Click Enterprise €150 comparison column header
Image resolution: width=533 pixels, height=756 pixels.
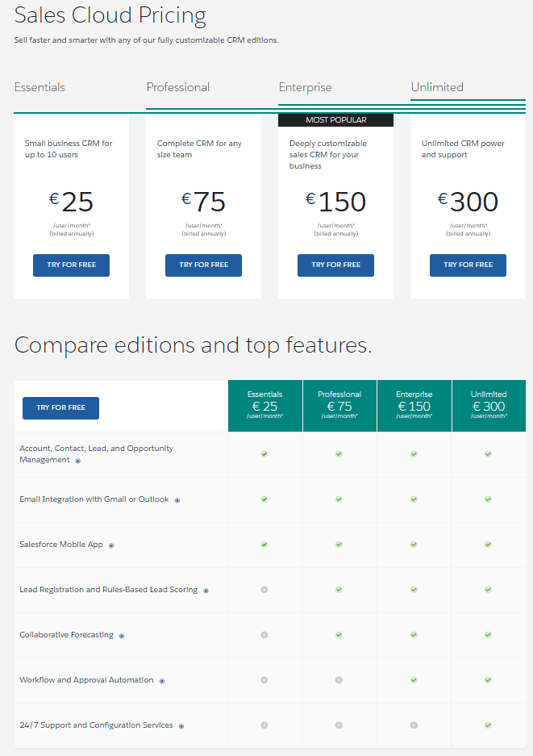tap(414, 406)
